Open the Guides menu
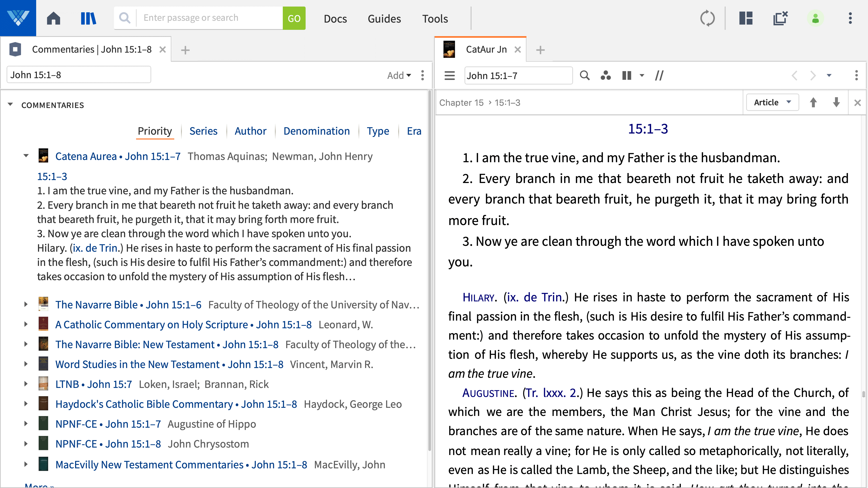Viewport: 868px width, 488px height. point(384,19)
